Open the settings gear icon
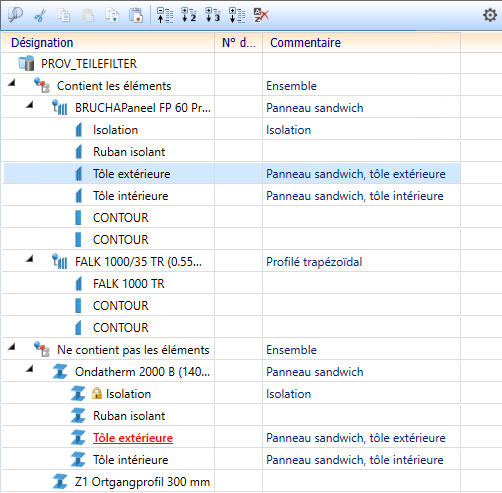502x493 pixels. [x=490, y=15]
